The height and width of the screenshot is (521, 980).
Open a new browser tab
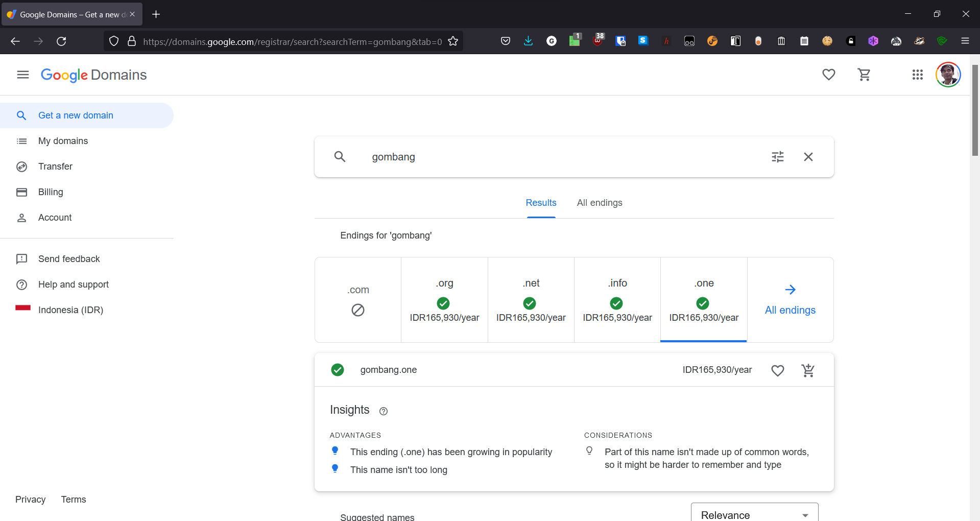click(156, 14)
